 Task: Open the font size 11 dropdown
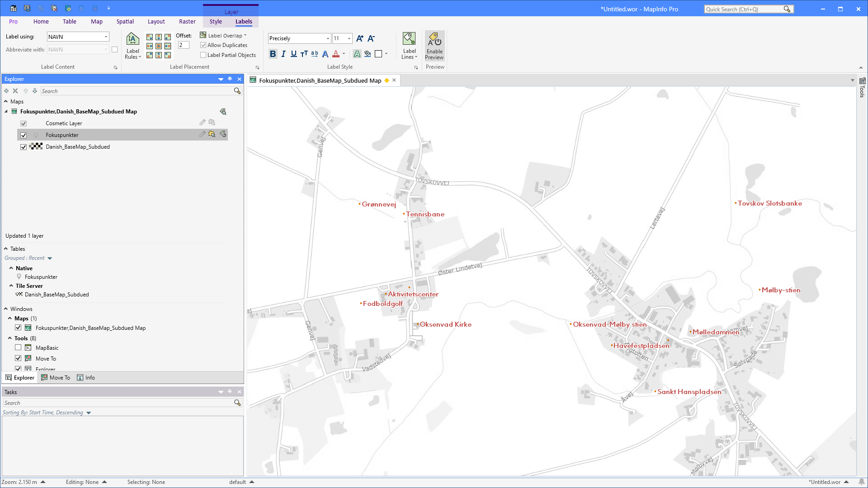coord(349,38)
